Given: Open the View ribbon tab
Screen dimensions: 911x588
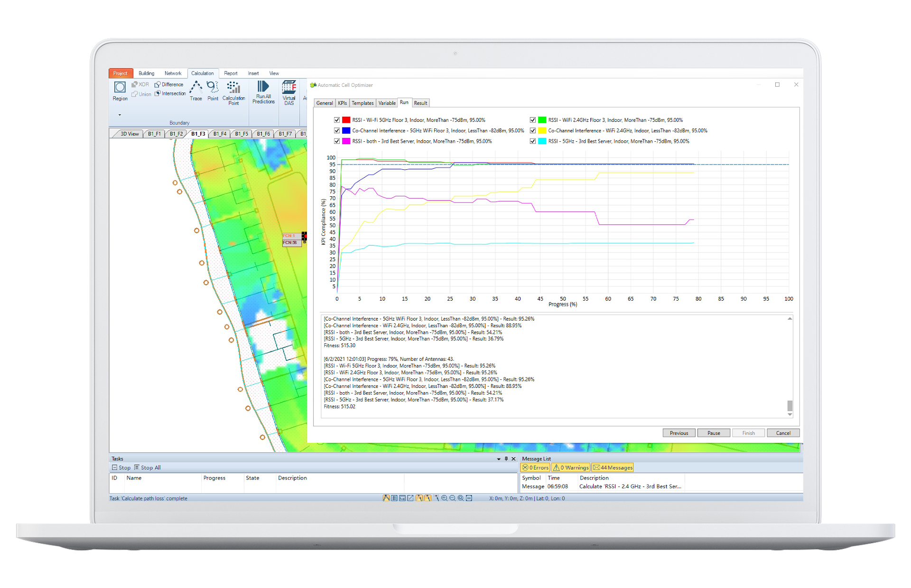Looking at the screenshot, I should [274, 73].
